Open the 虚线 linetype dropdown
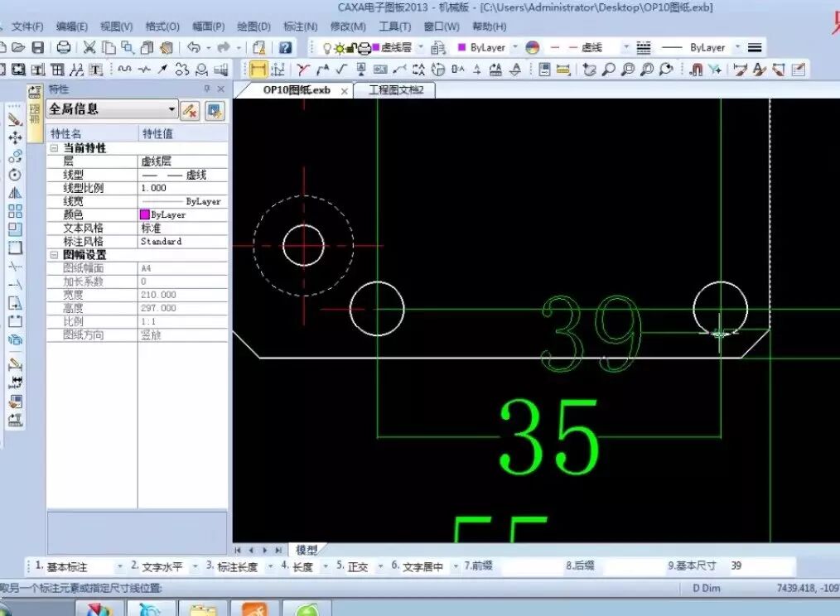Viewport: 840px width, 616px height. click(x=626, y=48)
